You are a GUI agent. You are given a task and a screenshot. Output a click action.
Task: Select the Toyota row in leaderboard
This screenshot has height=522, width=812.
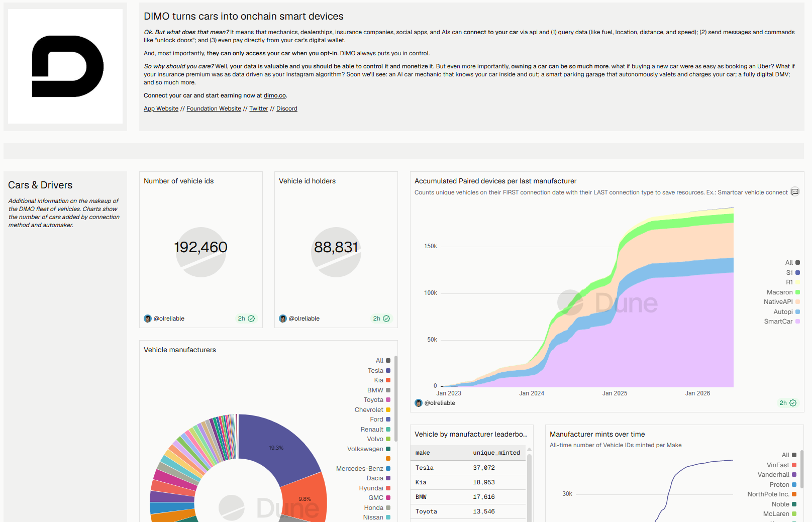pyautogui.click(x=468, y=511)
